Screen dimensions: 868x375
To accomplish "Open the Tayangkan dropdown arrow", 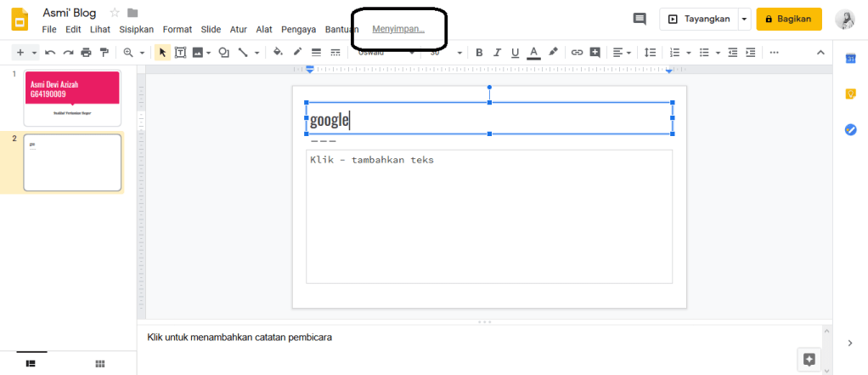I will (x=745, y=19).
